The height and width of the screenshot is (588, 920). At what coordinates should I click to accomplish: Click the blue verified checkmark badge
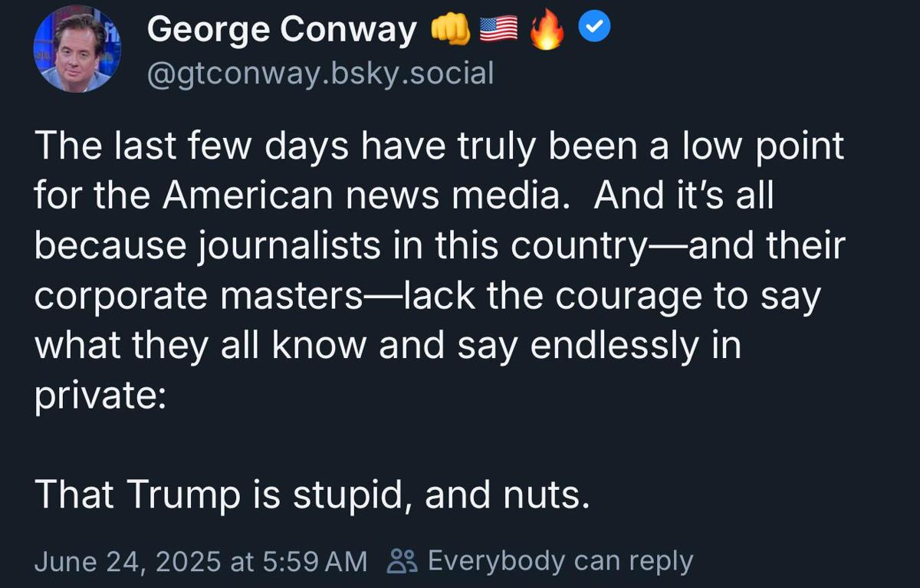pyautogui.click(x=593, y=30)
